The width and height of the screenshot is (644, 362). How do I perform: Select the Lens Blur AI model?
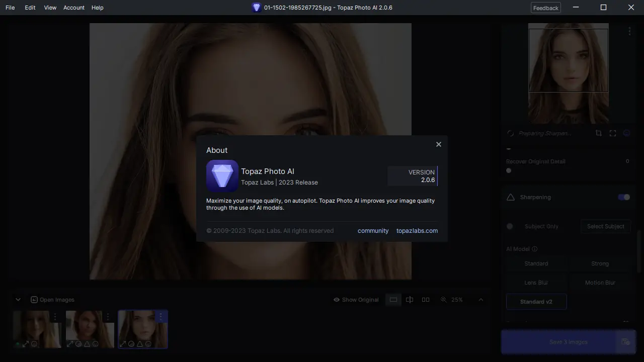pos(536,283)
